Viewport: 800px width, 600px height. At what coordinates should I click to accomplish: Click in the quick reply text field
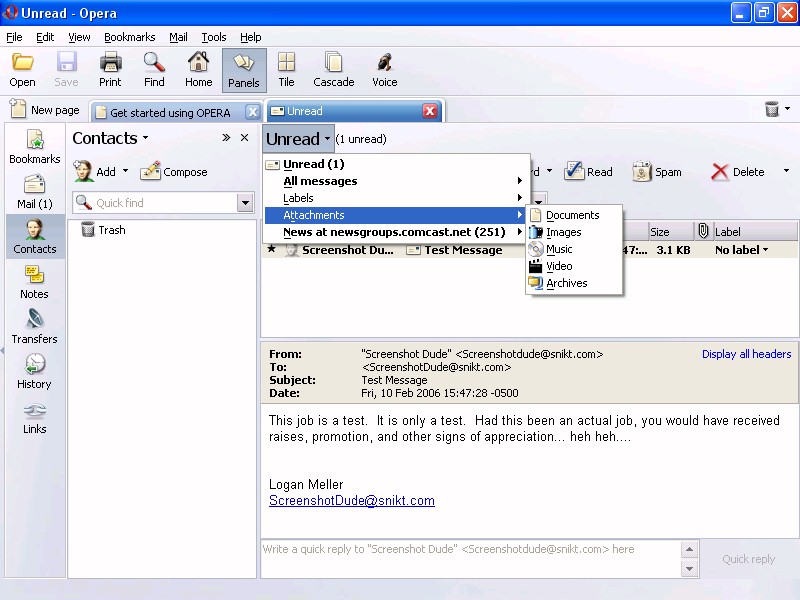point(470,560)
